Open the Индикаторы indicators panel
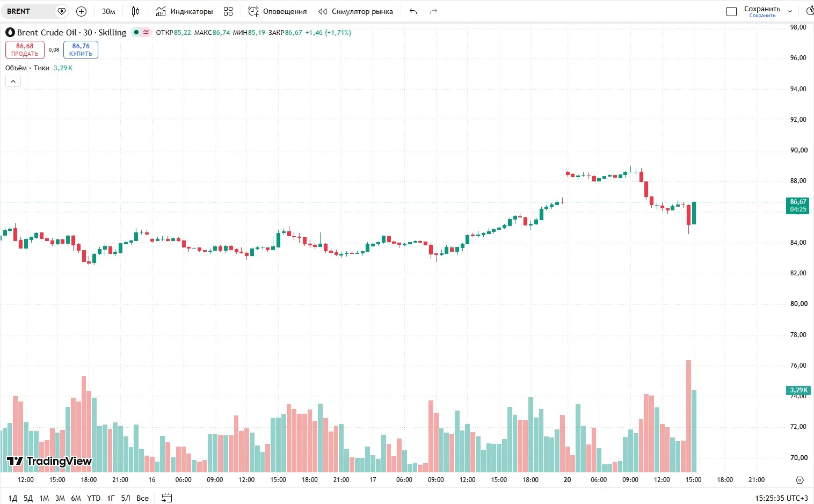This screenshot has height=504, width=814. [184, 11]
